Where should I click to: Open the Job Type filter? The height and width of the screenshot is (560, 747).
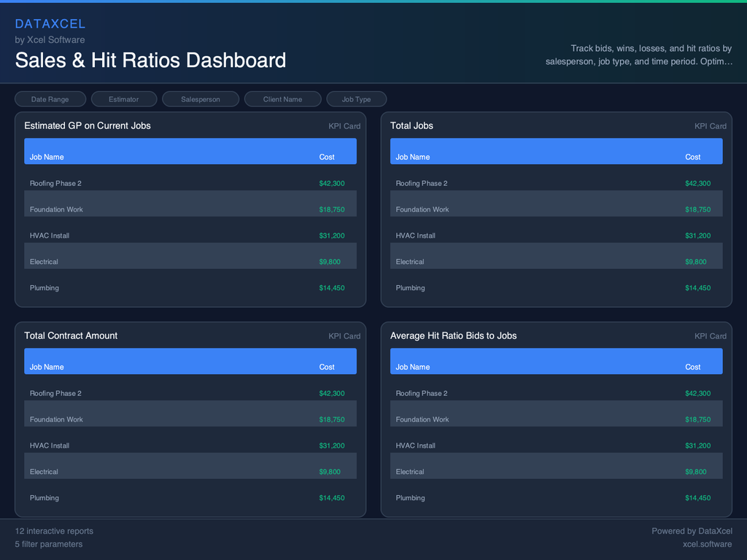tap(356, 98)
